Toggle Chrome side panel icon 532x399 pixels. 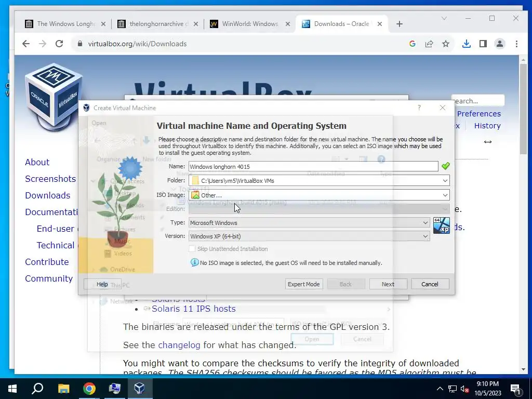pos(483,44)
